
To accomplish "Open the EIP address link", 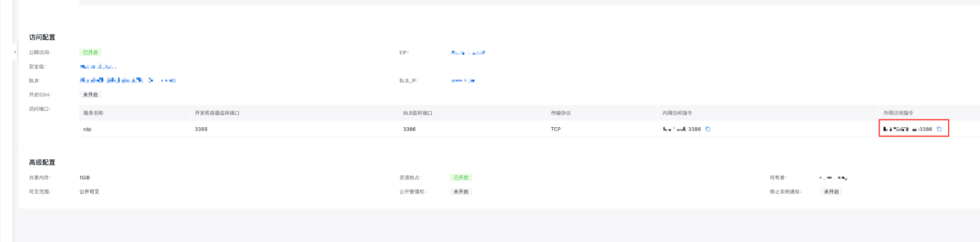I will [467, 53].
